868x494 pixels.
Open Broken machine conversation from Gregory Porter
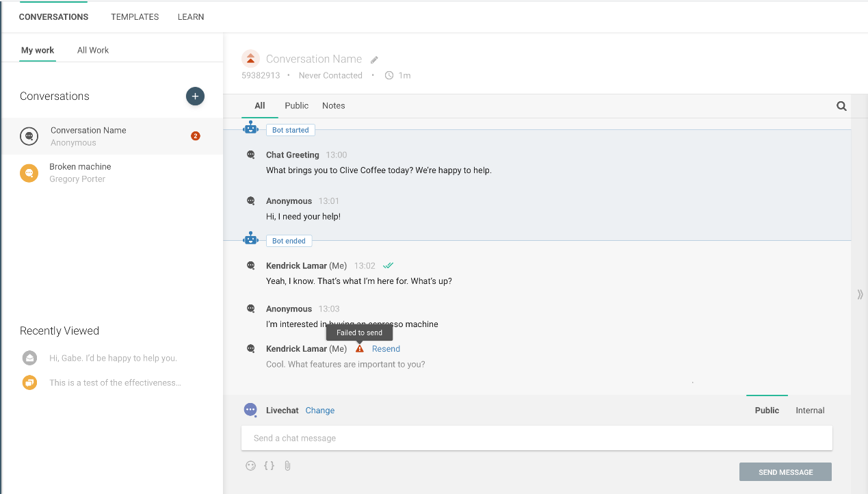80,172
